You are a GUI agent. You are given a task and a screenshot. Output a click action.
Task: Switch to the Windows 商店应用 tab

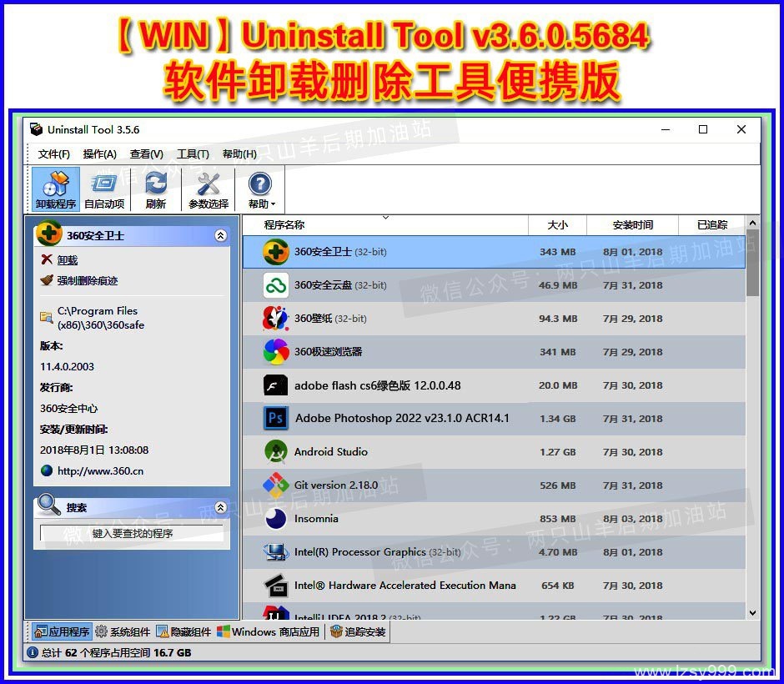(268, 632)
